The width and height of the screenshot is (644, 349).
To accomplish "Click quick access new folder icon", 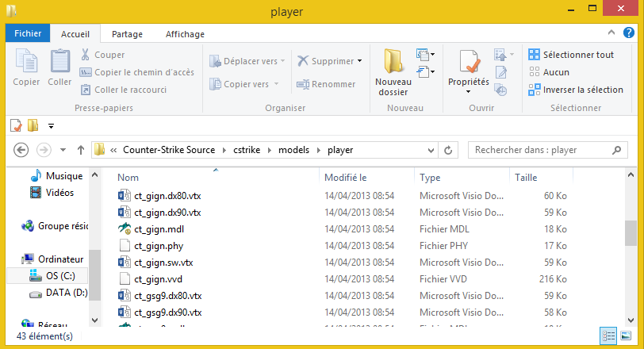I will [x=33, y=125].
